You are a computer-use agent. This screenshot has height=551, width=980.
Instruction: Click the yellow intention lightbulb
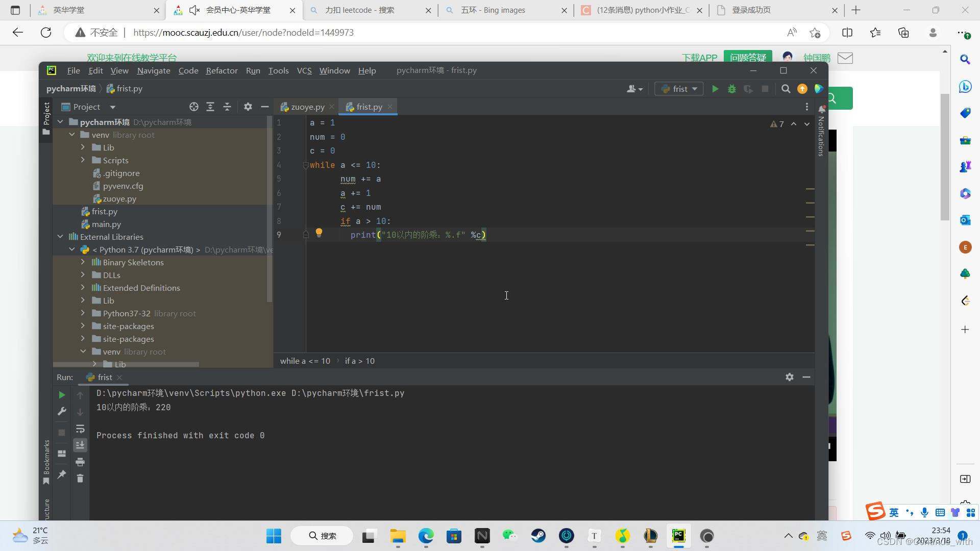tap(319, 233)
